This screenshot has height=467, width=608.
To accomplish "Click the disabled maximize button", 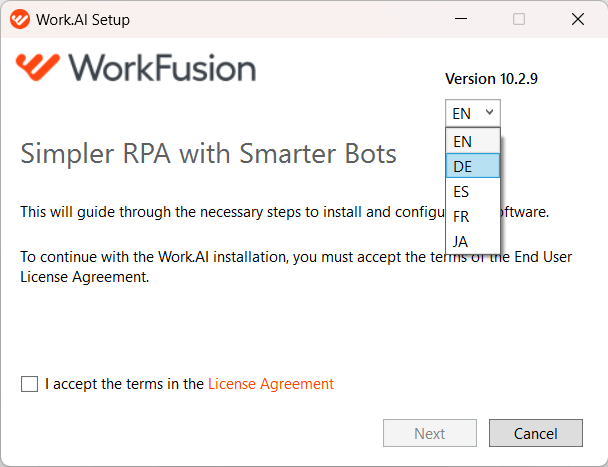I will pyautogui.click(x=519, y=19).
